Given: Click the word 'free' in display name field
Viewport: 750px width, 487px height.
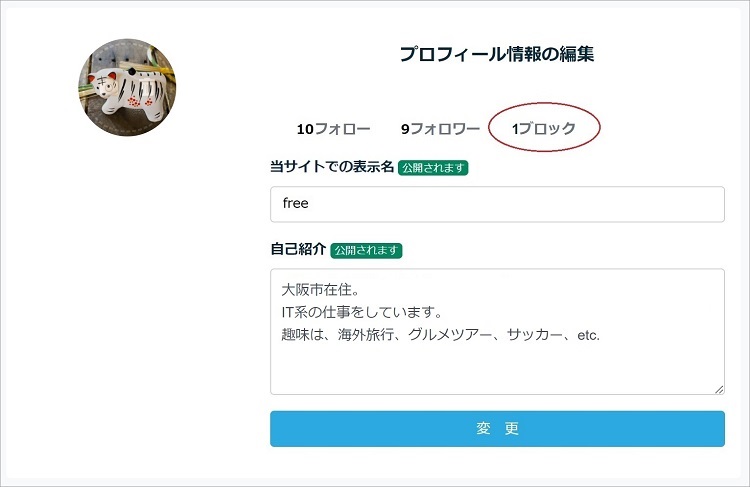Looking at the screenshot, I should pyautogui.click(x=296, y=203).
